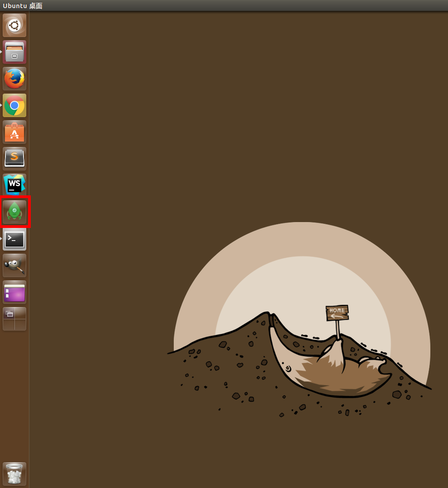Open Ubuntu Software Center
The width and height of the screenshot is (448, 488).
(14, 132)
